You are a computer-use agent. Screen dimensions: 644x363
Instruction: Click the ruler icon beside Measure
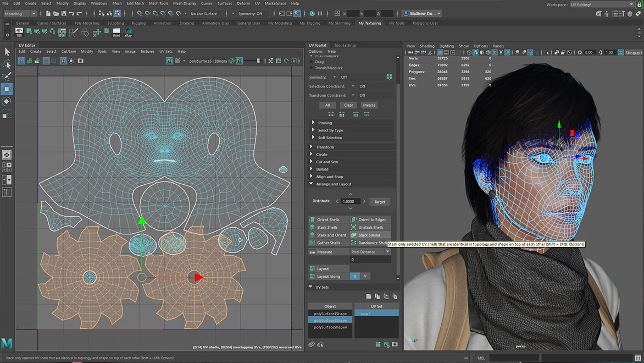tap(312, 252)
